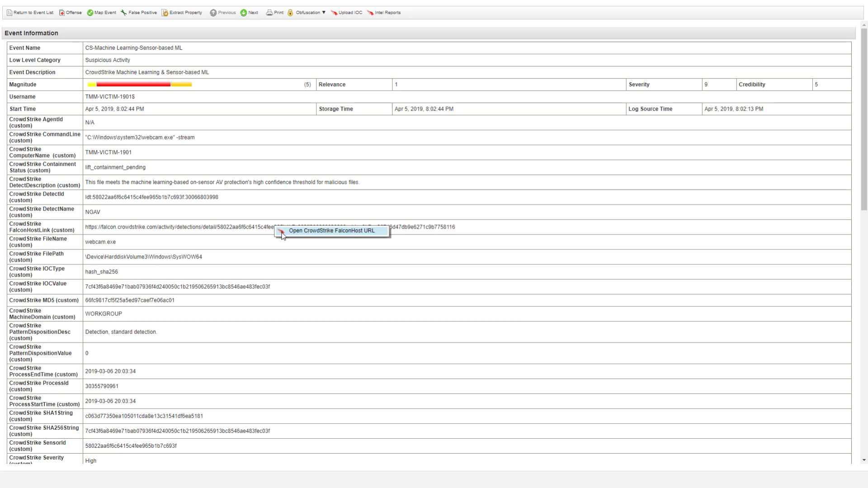The width and height of the screenshot is (868, 488).
Task: Click the Return to Event List label
Action: [x=33, y=13]
